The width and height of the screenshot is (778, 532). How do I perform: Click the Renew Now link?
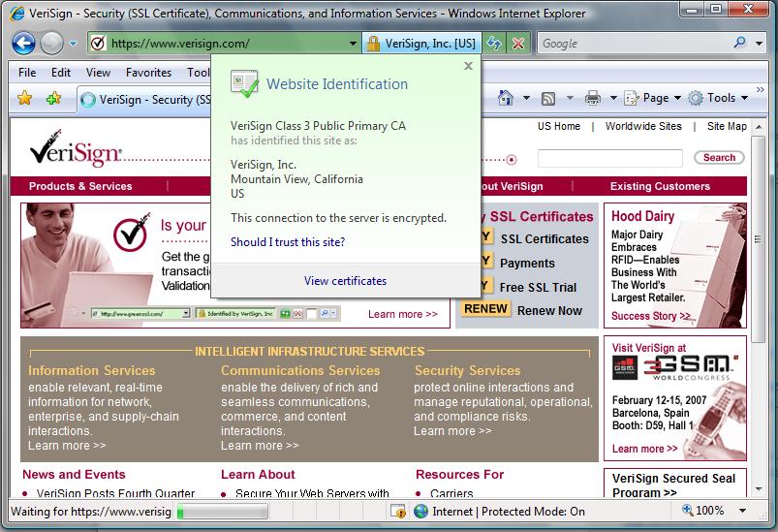[549, 311]
